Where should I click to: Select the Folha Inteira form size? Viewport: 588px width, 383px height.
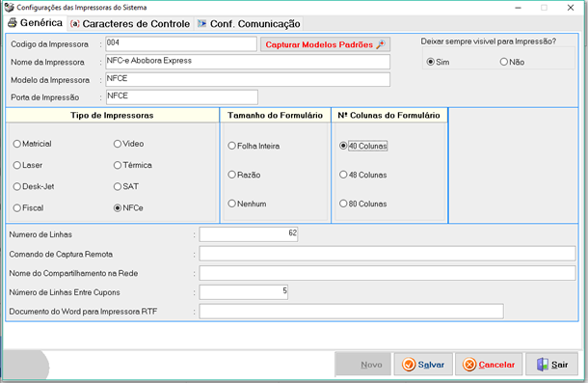click(x=254, y=146)
